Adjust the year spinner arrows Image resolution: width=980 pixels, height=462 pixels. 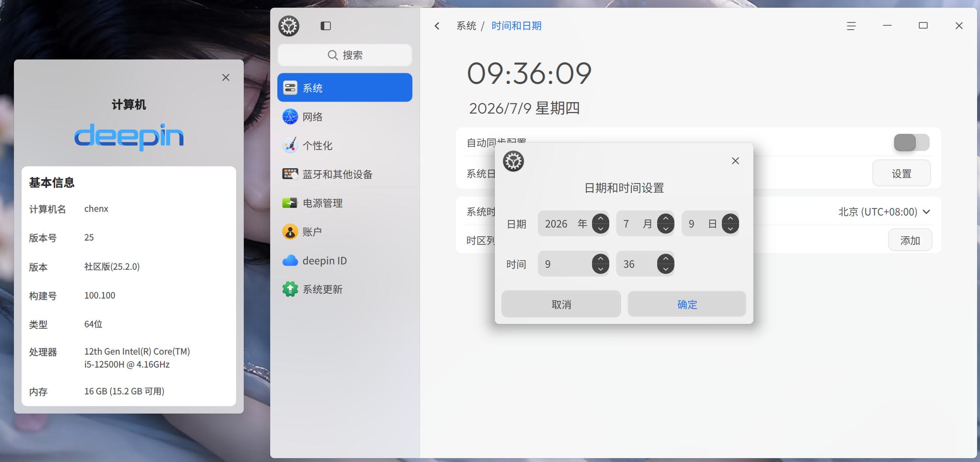click(601, 224)
